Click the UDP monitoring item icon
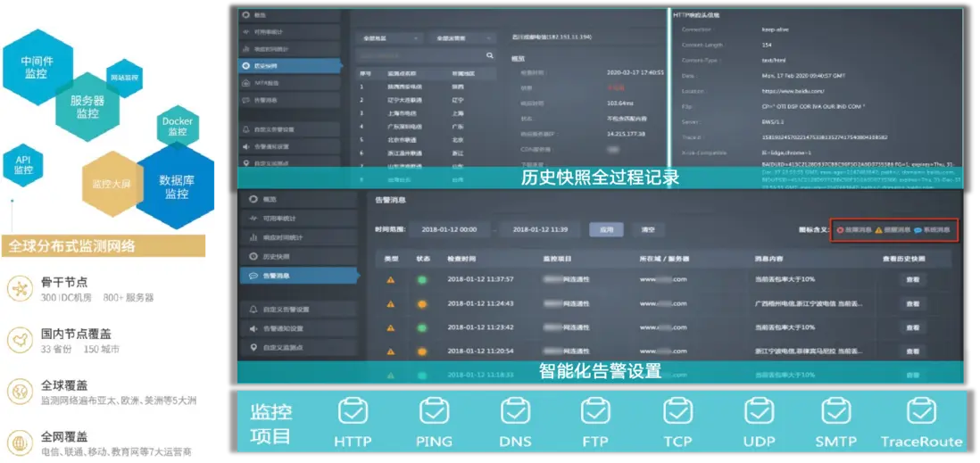Viewport: 980px width, 463px height. 760,410
